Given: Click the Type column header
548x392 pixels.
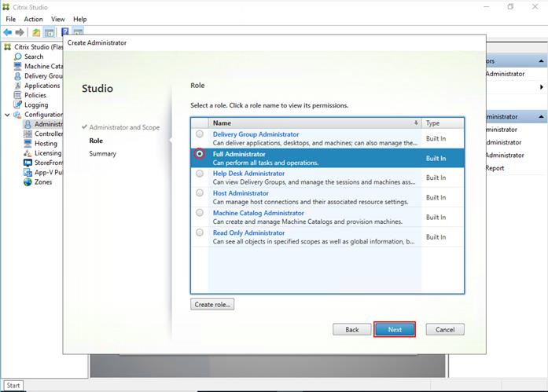Looking at the screenshot, I should click(443, 123).
